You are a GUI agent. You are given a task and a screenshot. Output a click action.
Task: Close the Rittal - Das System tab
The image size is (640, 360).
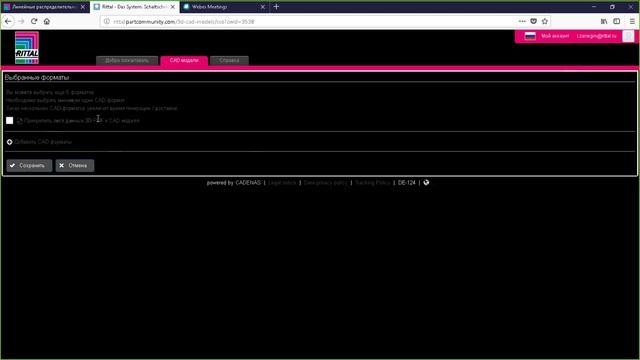click(x=173, y=7)
